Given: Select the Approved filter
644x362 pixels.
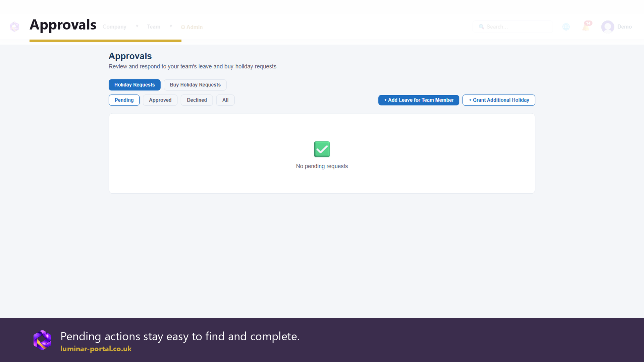Looking at the screenshot, I should point(160,100).
